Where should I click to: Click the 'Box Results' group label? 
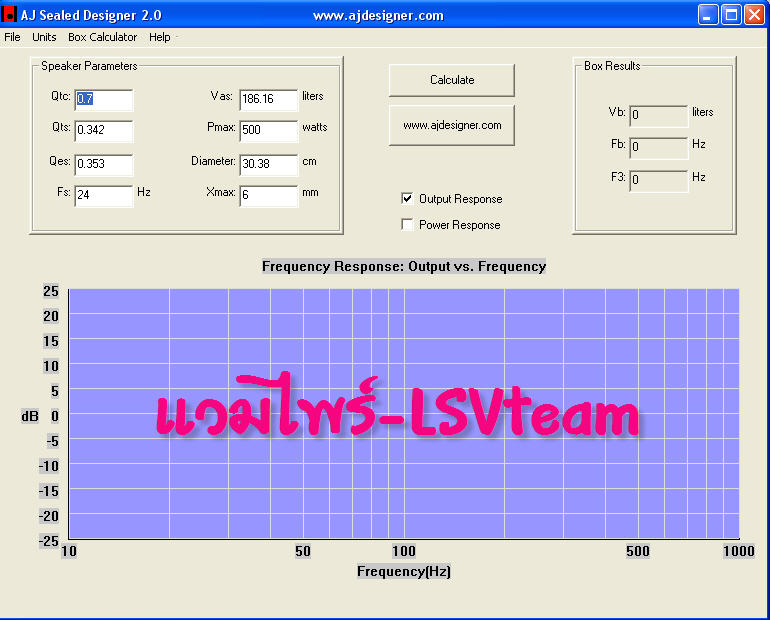[612, 66]
